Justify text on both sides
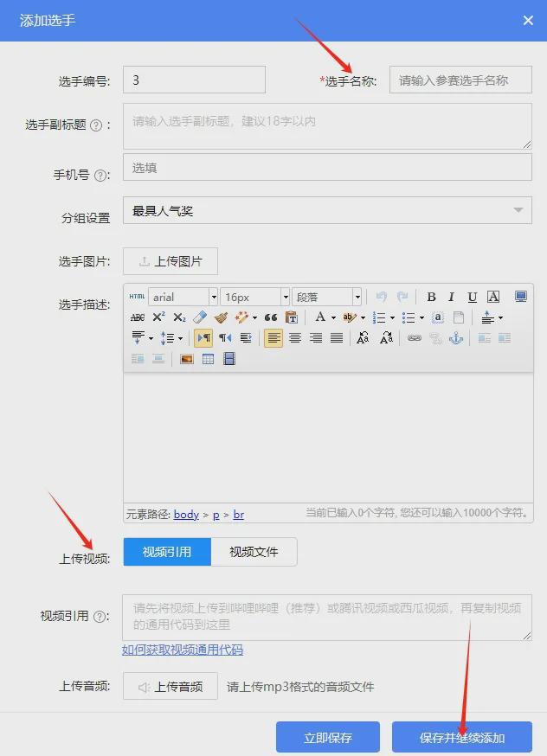 tap(337, 338)
